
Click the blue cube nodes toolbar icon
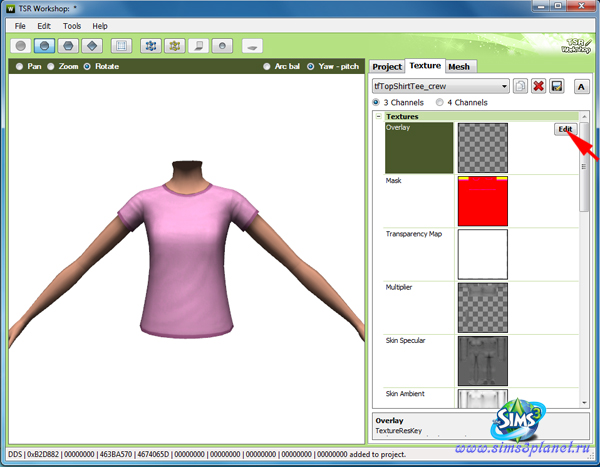(151, 46)
